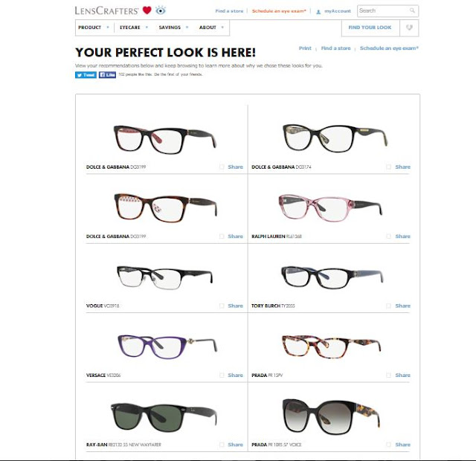Viewport: 476px width, 461px height.
Task: Click the Facebook Like button
Action: (x=107, y=74)
